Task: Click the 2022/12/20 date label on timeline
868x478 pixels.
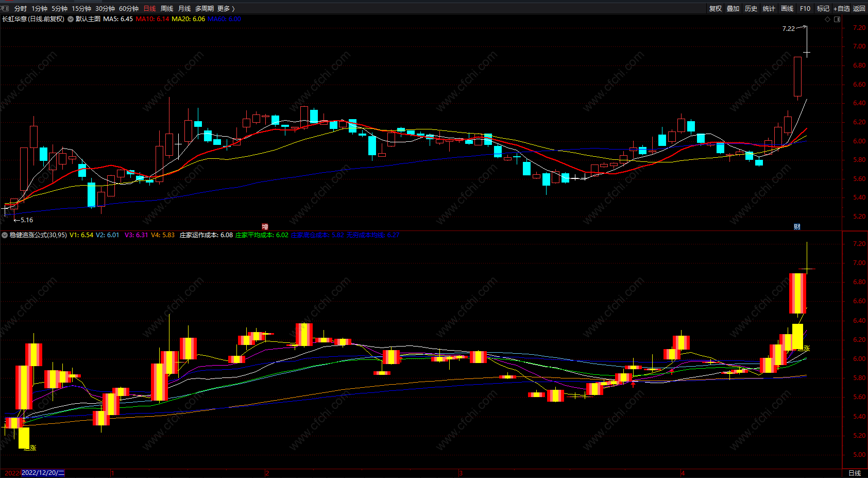Action: pos(43,473)
